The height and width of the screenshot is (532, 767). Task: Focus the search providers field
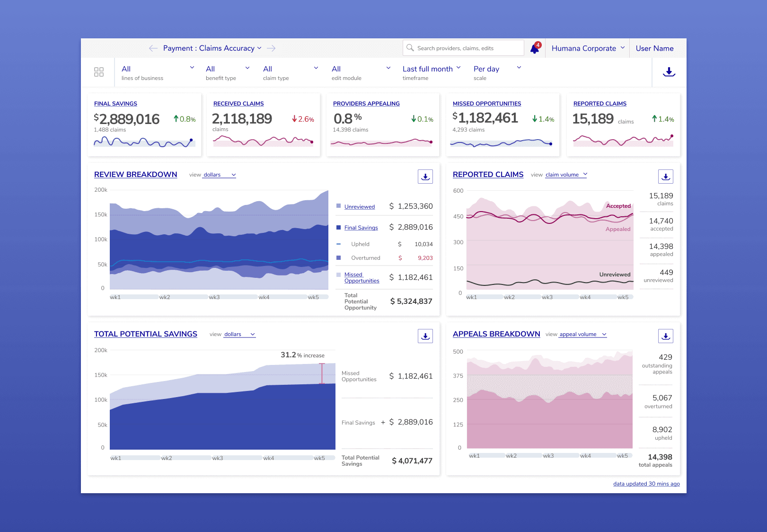(463, 48)
